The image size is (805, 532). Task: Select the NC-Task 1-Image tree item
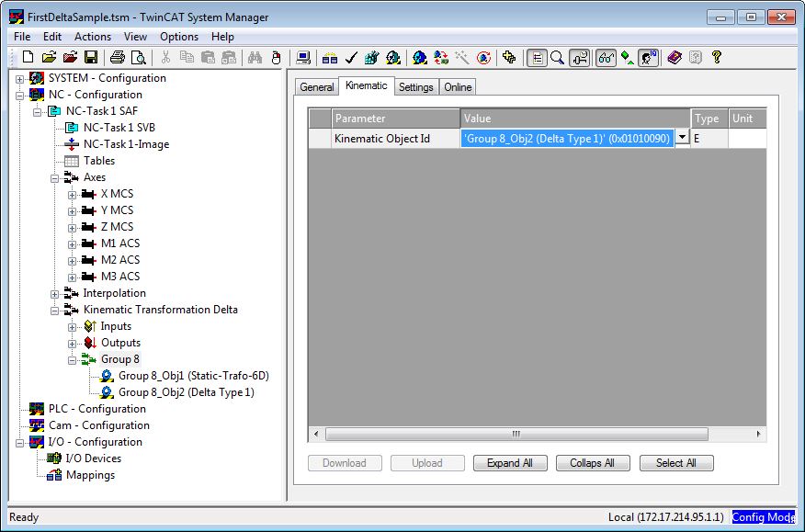tap(126, 144)
